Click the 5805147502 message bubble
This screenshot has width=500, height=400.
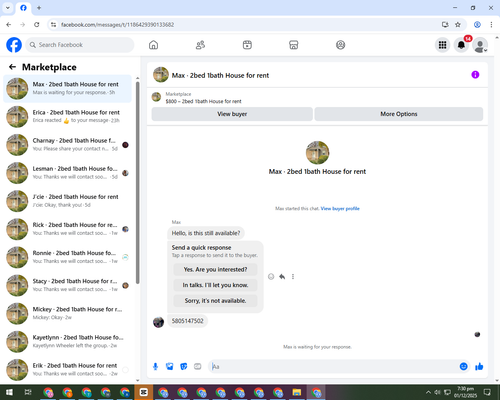click(187, 321)
